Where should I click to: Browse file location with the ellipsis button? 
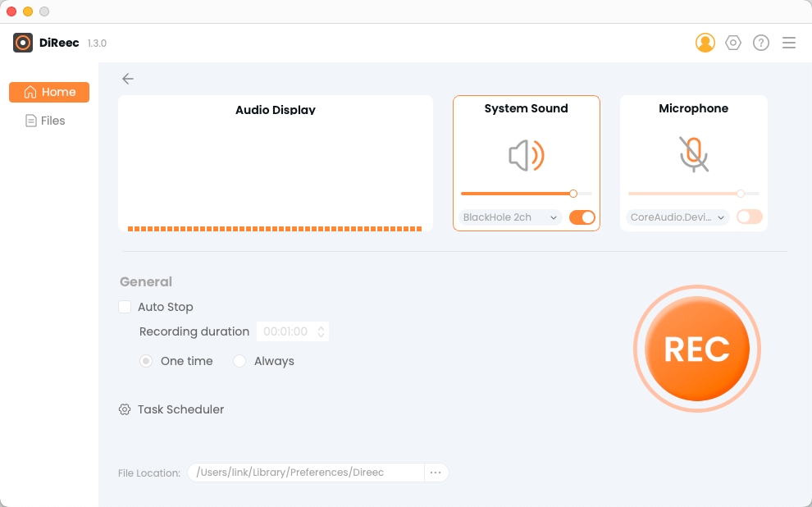click(436, 473)
